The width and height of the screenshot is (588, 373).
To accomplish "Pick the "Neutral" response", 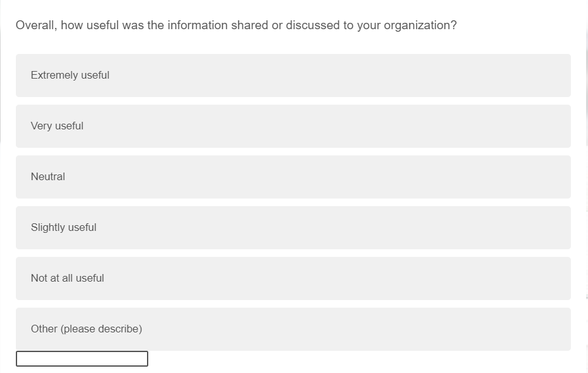I will coord(293,177).
